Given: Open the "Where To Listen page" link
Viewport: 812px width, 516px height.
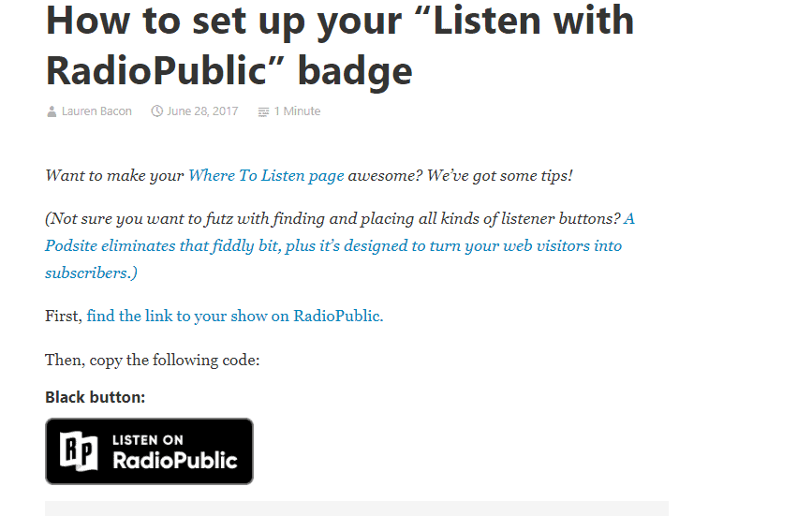Looking at the screenshot, I should 266,175.
